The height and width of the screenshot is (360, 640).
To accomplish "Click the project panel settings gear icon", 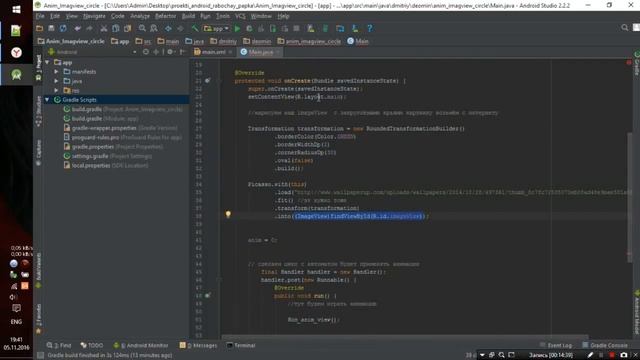I will [x=170, y=52].
